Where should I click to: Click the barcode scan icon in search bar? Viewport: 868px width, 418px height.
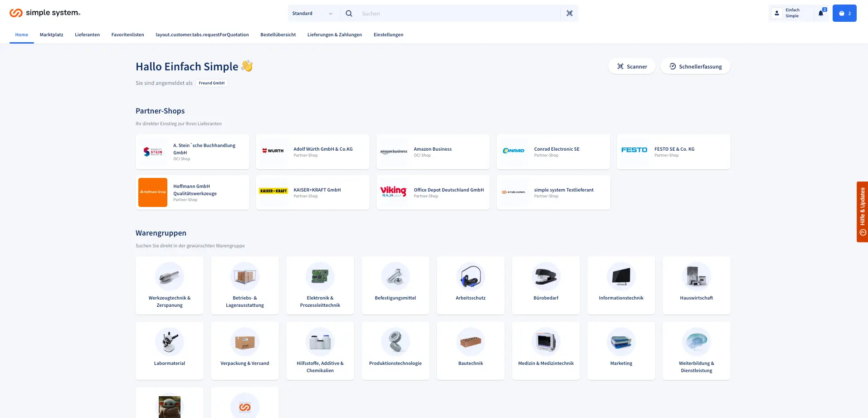coord(570,13)
